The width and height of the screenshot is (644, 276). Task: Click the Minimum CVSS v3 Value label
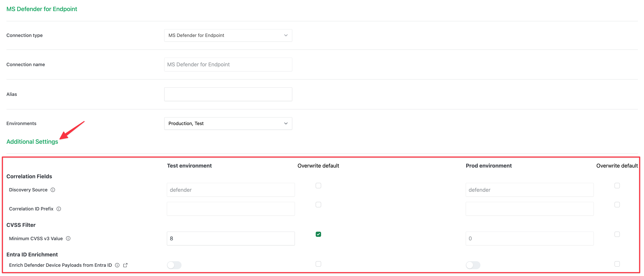tap(36, 238)
